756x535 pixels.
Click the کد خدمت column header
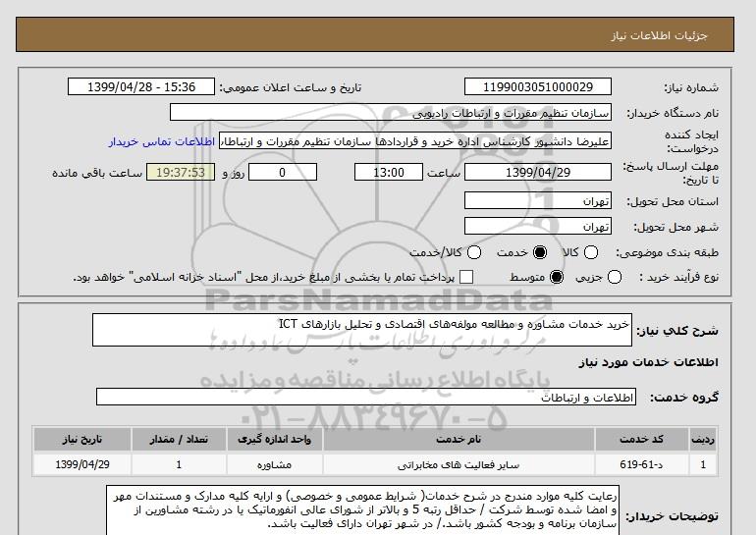(642, 439)
